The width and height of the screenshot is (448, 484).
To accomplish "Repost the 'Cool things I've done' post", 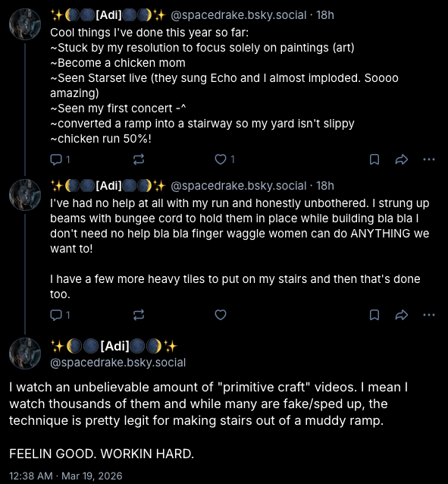I will (x=139, y=159).
